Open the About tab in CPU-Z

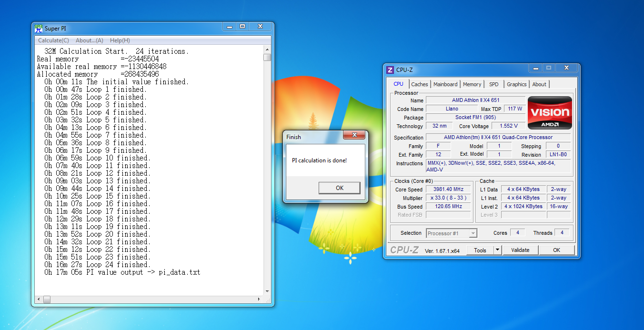pos(539,84)
